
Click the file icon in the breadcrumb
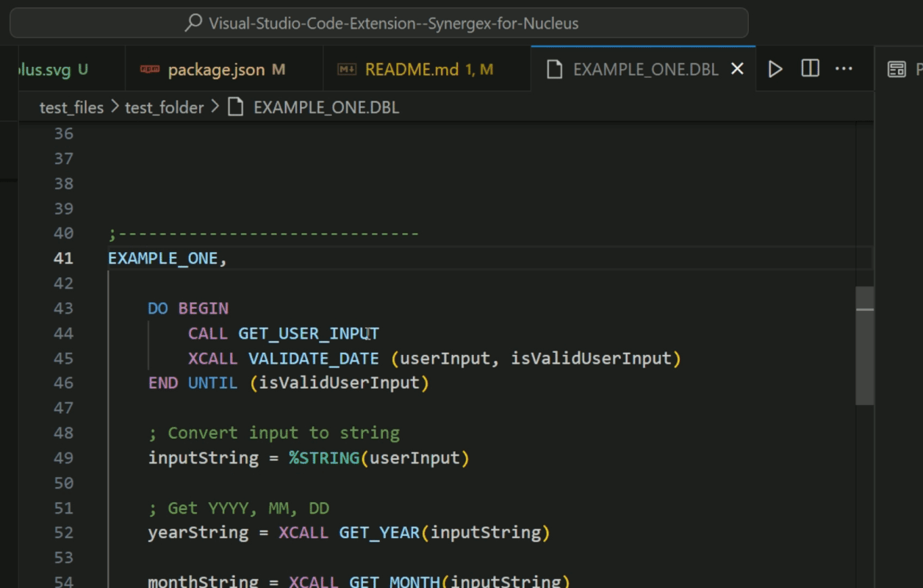pyautogui.click(x=235, y=107)
